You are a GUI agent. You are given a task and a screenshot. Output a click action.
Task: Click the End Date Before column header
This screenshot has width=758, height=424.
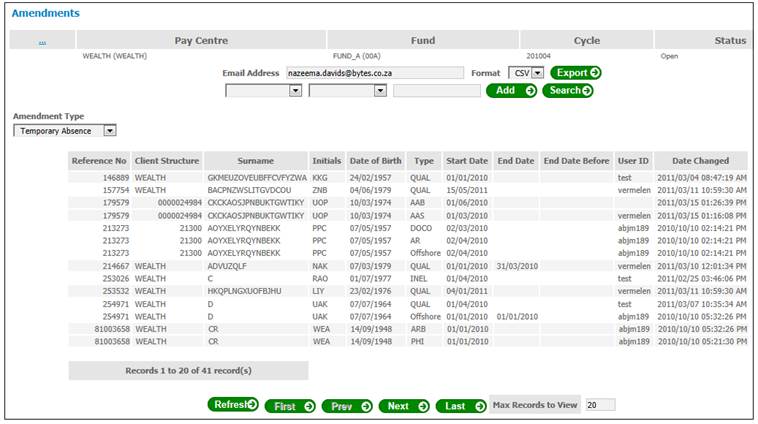point(576,161)
